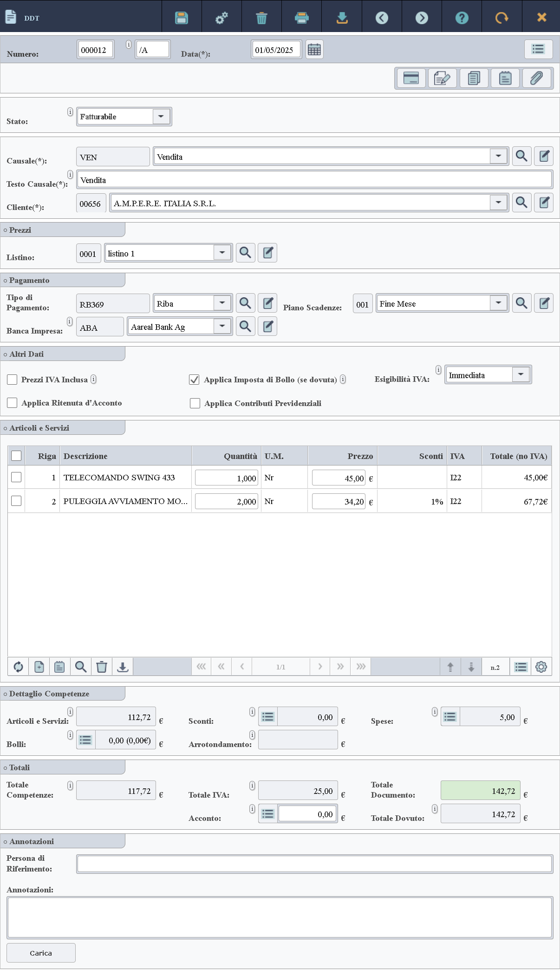
Task: Select the PULEGGIA AVVIAMENTO row checkbox
Action: 16,501
